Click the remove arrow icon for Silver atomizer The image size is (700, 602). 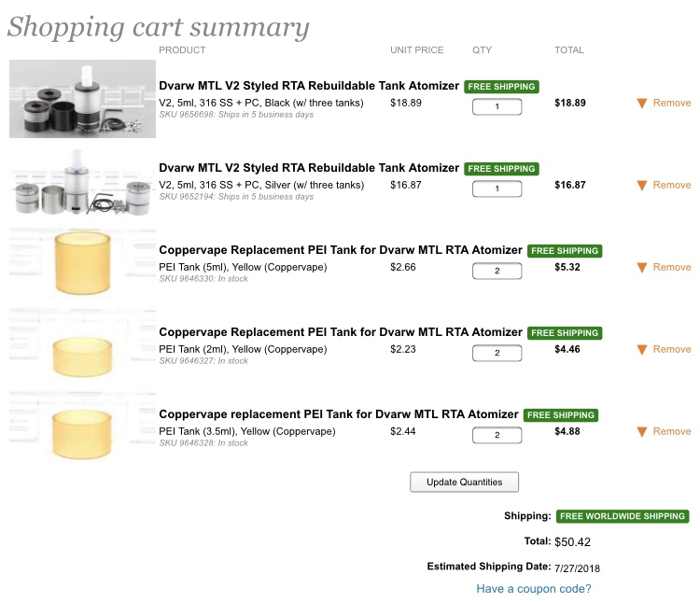coord(642,186)
